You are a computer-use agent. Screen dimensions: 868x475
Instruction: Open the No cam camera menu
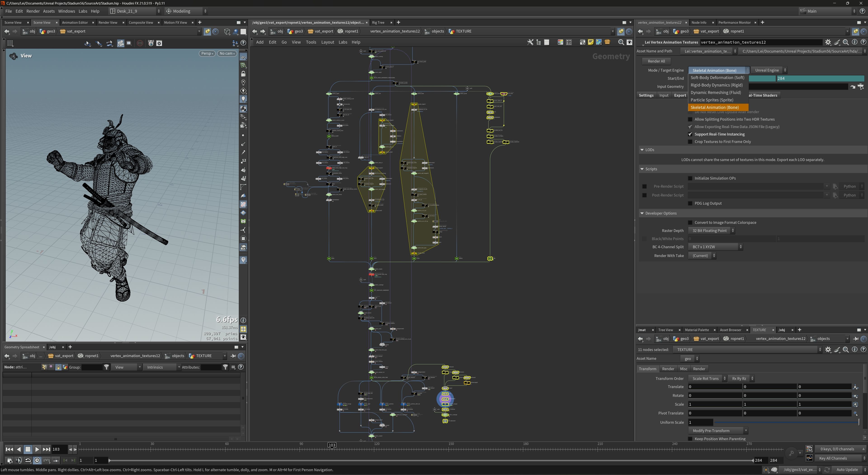(227, 54)
